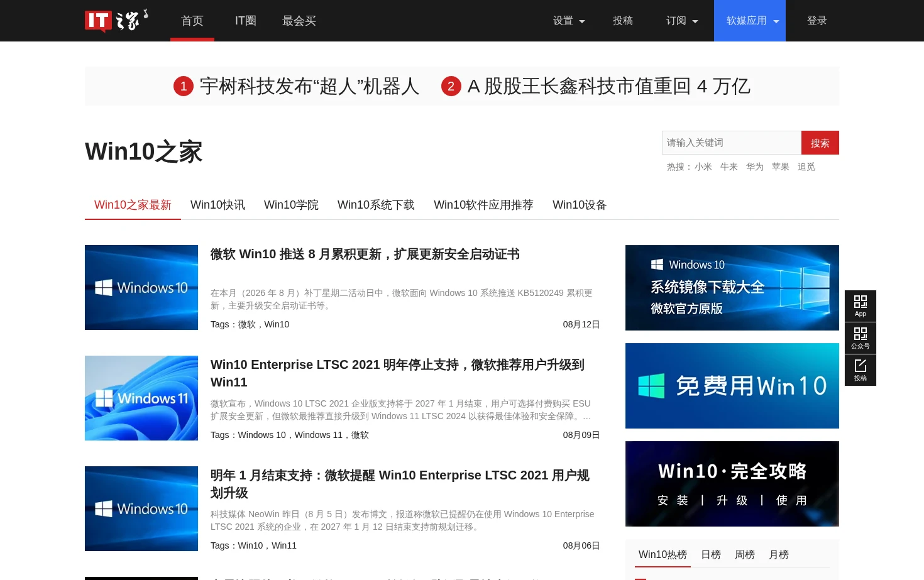Switch to Win10学院 tab
Viewport: 924px width, 580px height.
[291, 205]
